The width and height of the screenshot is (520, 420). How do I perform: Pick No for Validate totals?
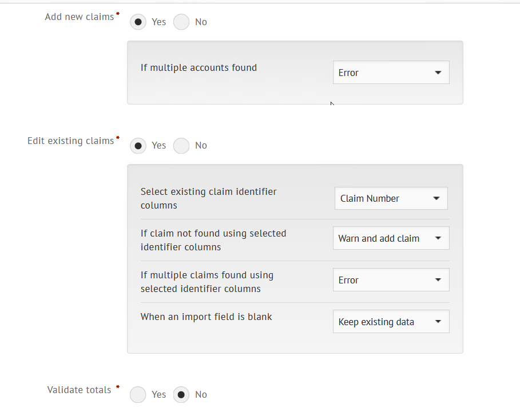pyautogui.click(x=181, y=395)
